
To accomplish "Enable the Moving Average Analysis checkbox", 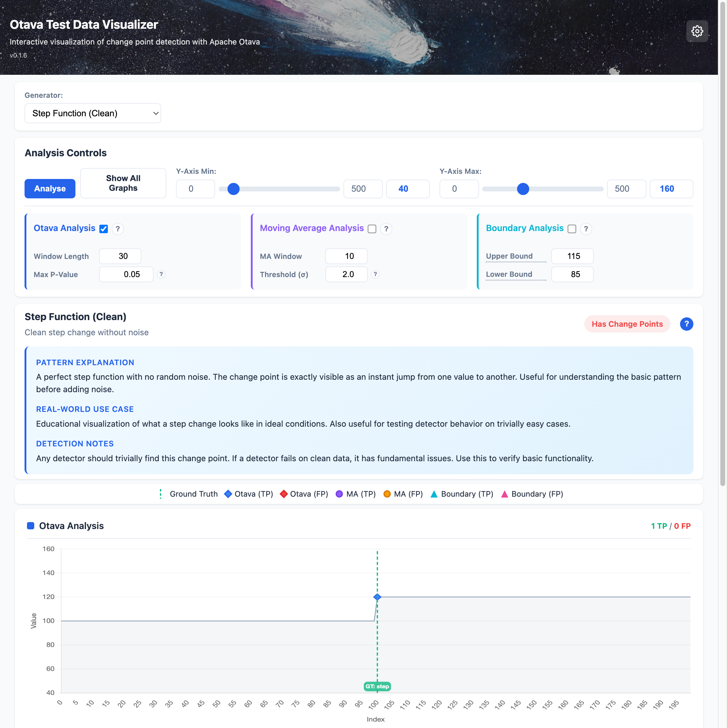I will [x=372, y=229].
